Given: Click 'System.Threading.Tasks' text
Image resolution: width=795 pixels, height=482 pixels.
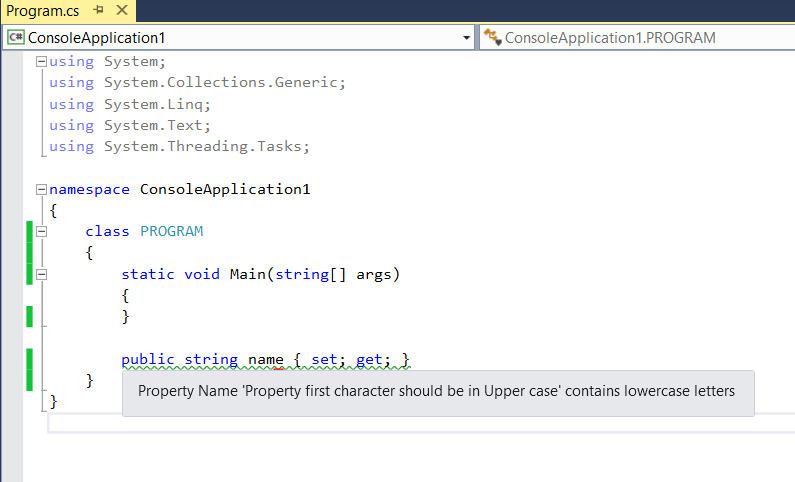Looking at the screenshot, I should click(203, 146).
